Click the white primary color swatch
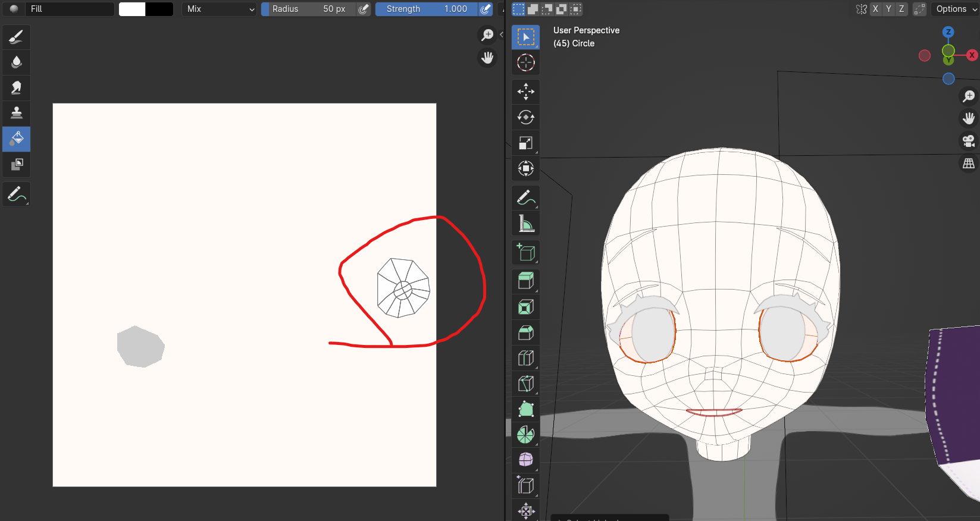Viewport: 980px width, 521px height. (x=132, y=9)
